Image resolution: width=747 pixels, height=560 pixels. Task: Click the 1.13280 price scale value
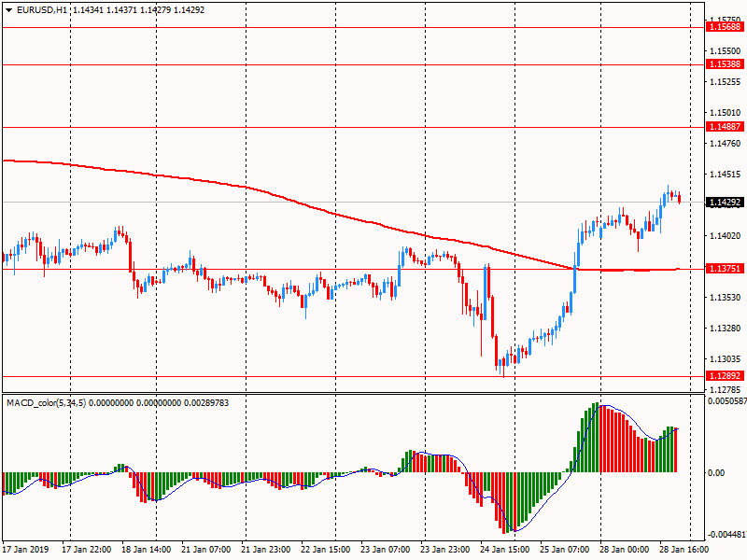point(726,329)
